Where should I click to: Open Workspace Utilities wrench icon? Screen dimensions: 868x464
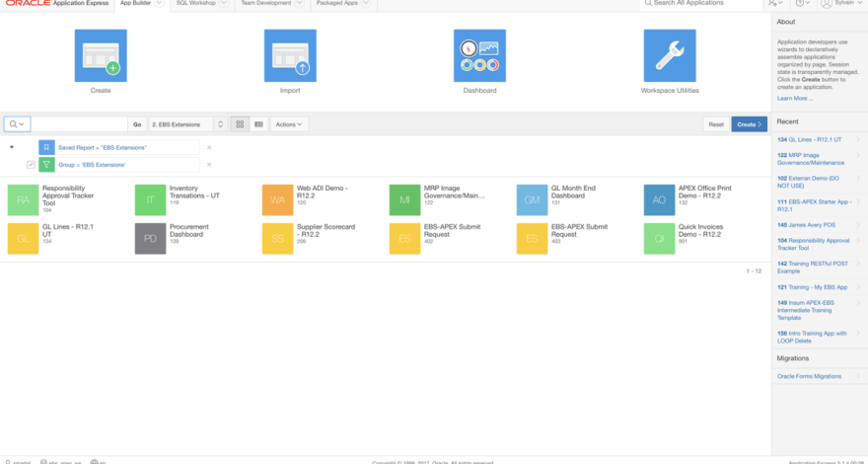(670, 55)
